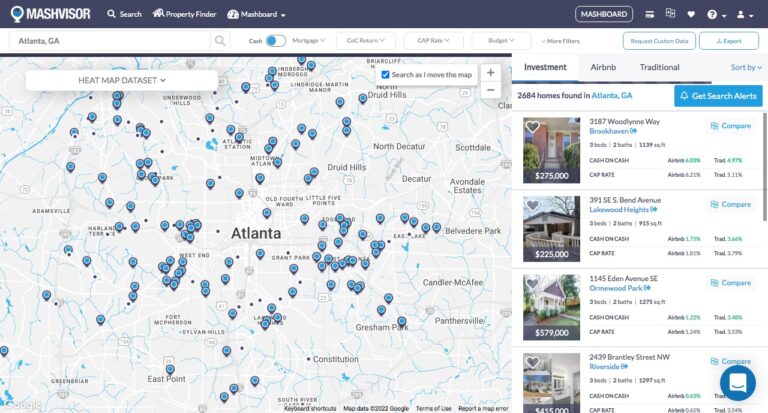The width and height of the screenshot is (768, 413).
Task: Switch to the Airbnb tab
Action: [x=603, y=67]
